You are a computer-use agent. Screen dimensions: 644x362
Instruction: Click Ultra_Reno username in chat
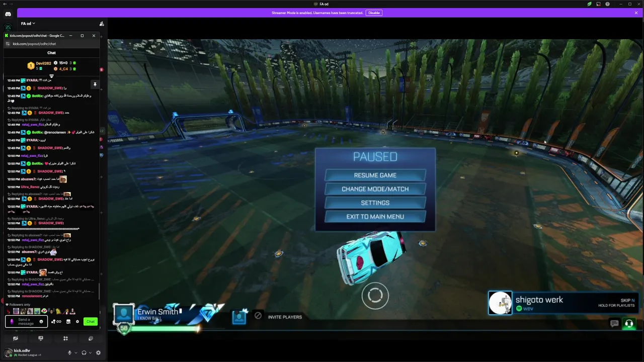pos(30,187)
